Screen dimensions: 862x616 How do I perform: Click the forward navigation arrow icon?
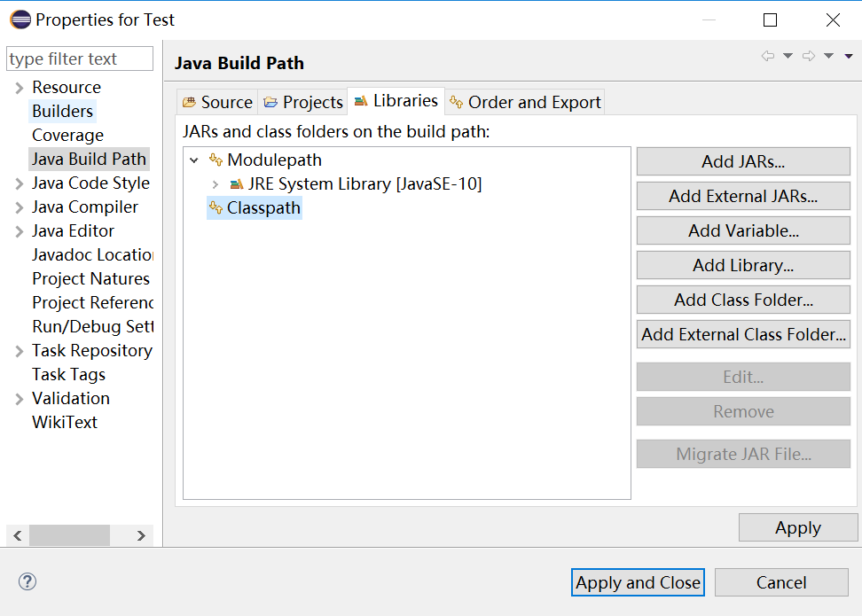(x=808, y=57)
